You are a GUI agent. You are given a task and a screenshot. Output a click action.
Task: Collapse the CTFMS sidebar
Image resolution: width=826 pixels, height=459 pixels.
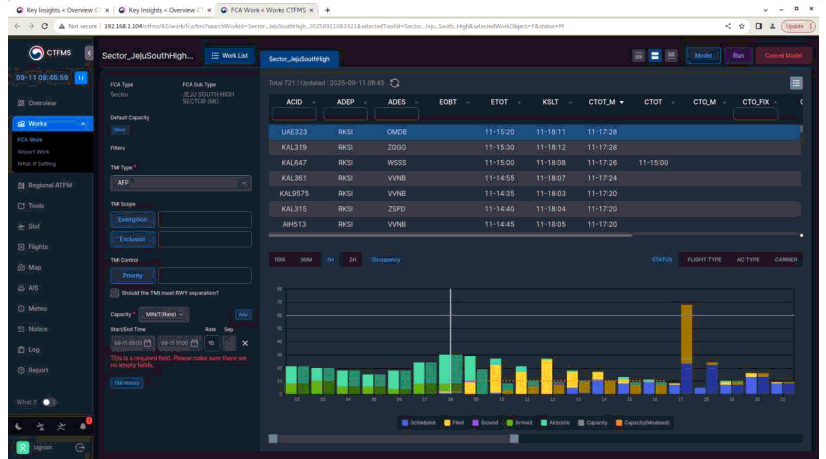(88, 53)
